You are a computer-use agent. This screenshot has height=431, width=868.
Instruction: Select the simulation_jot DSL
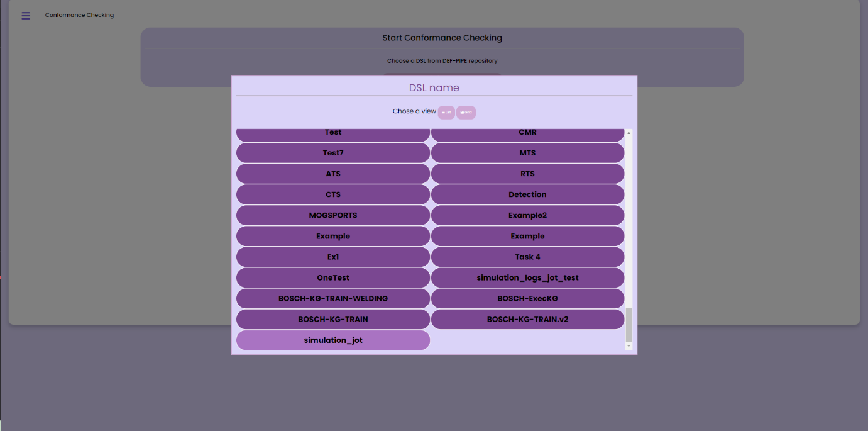(333, 340)
